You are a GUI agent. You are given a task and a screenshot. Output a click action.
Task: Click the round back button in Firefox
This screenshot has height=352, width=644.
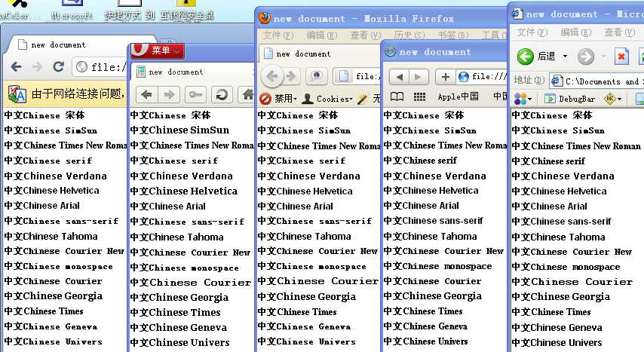click(x=272, y=76)
